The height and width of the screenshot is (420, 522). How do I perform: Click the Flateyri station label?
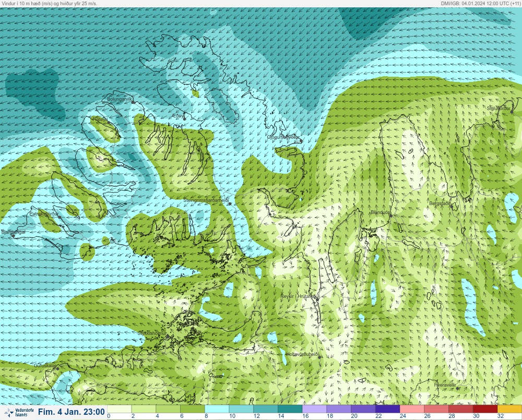tap(100, 119)
